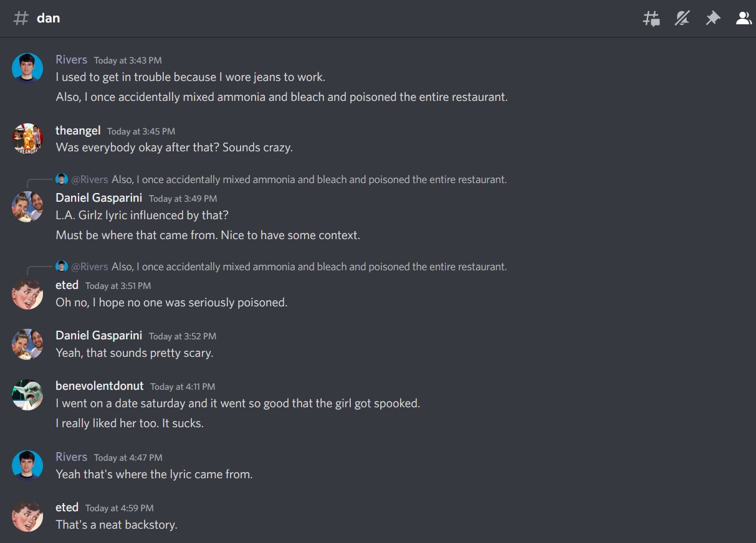Click eted's username at 4:59 PM
The image size is (756, 543).
point(67,508)
